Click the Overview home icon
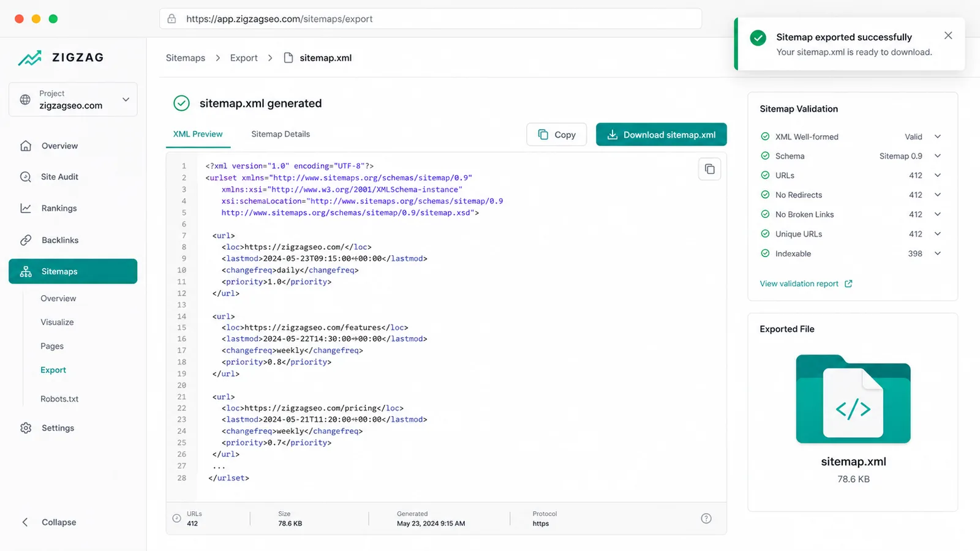Viewport: 980px width, 551px height. 26,146
